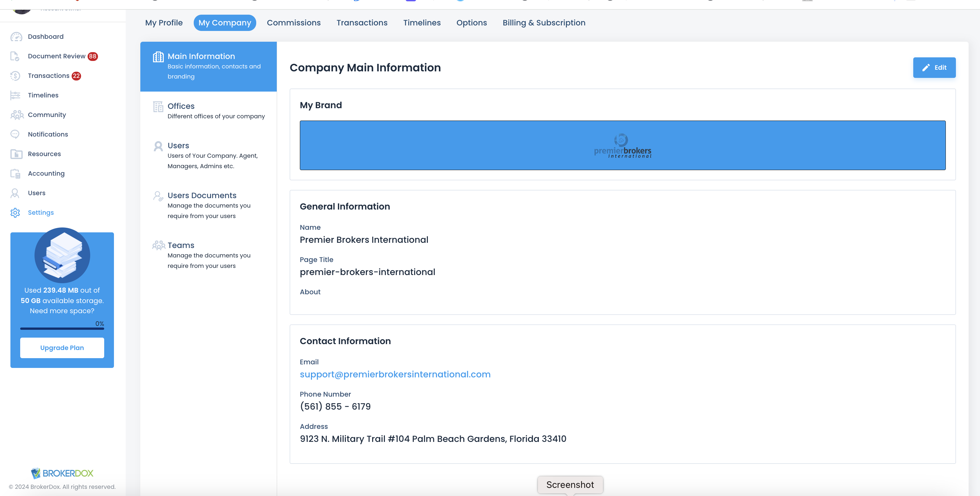Click the Main Information building icon
The height and width of the screenshot is (496, 980).
158,57
